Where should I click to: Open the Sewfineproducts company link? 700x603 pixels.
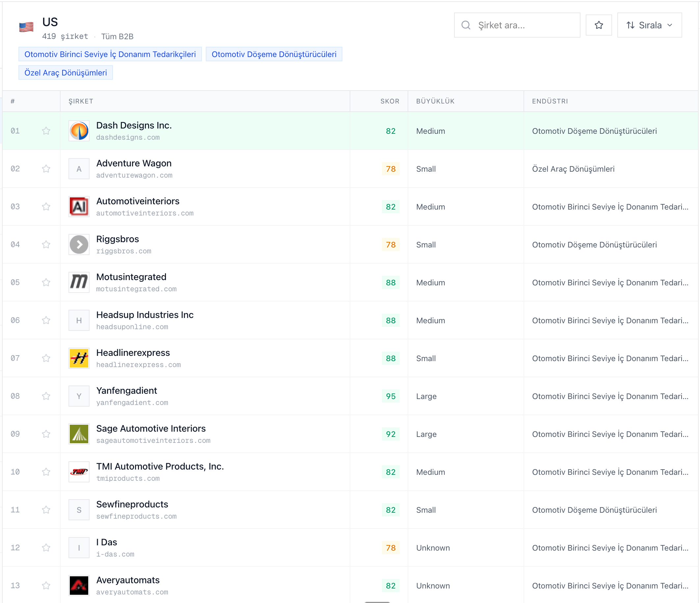tap(132, 504)
